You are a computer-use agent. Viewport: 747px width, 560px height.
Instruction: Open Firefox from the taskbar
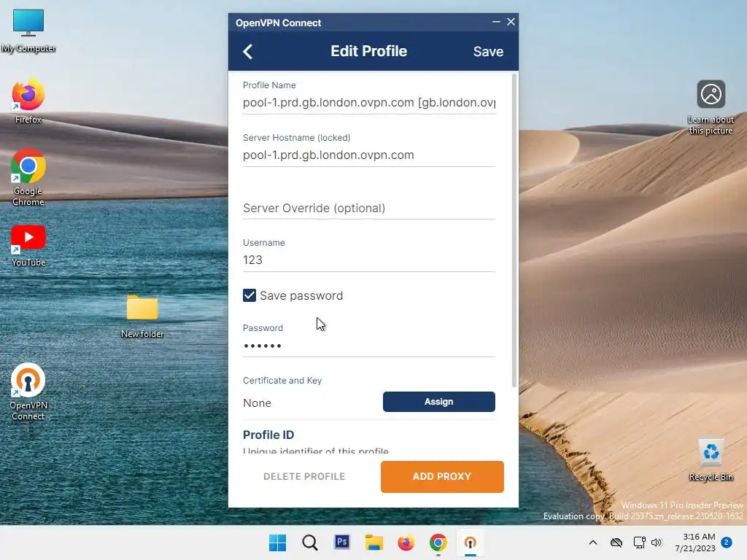click(x=406, y=542)
